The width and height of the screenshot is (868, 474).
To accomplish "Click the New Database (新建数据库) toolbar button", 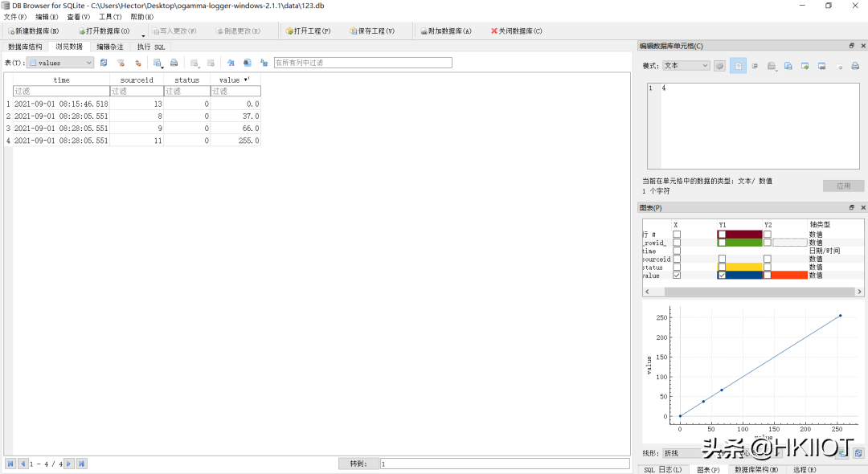I will 33,31.
